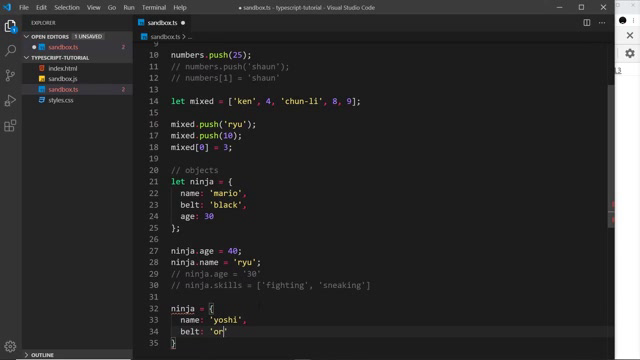
Task: Click the error-underlined ninja on line 32
Action: pos(182,309)
